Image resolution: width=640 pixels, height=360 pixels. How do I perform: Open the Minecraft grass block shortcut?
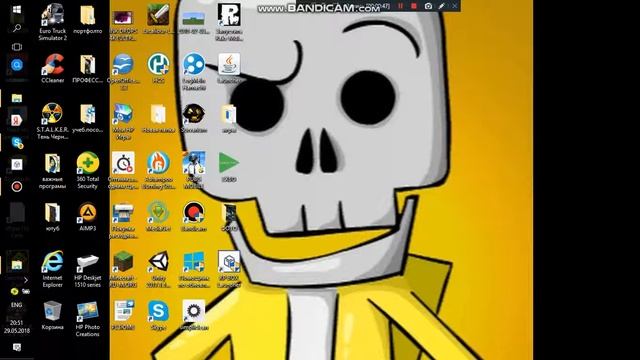tap(123, 269)
